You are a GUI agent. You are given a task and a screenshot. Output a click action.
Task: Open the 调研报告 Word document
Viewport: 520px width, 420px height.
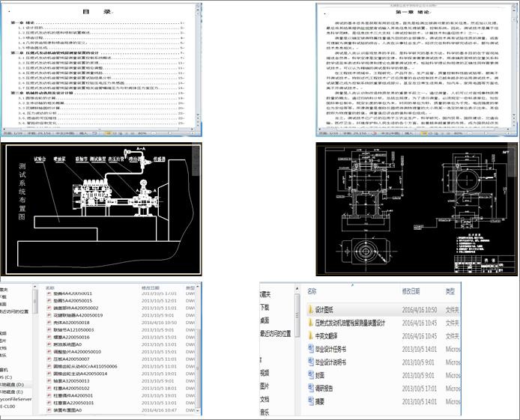coord(324,389)
